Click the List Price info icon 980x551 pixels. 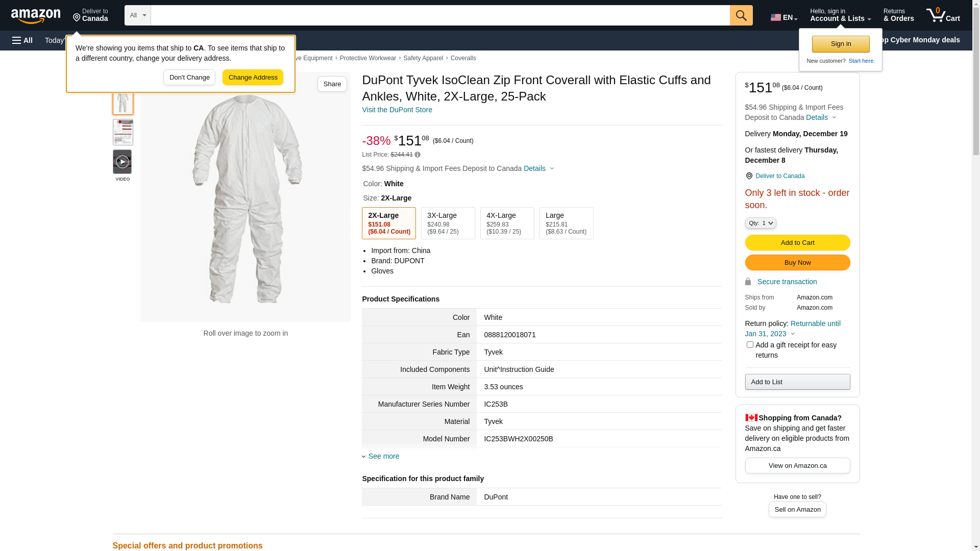pos(418,155)
